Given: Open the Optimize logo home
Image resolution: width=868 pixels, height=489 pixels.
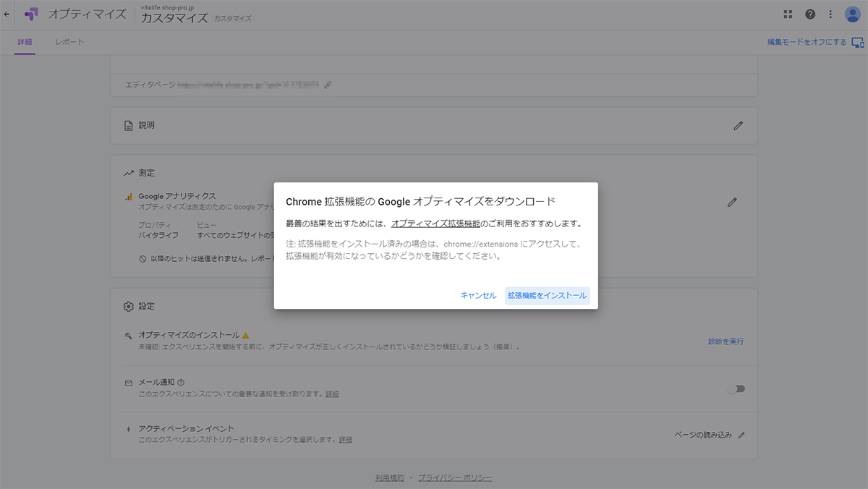Looking at the screenshot, I should (x=31, y=14).
